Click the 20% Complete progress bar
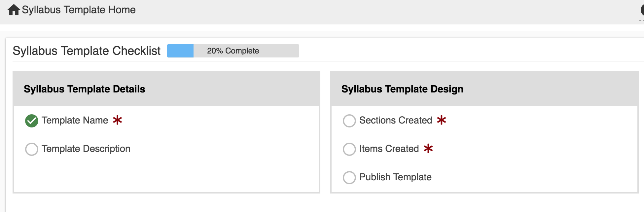 (x=233, y=51)
